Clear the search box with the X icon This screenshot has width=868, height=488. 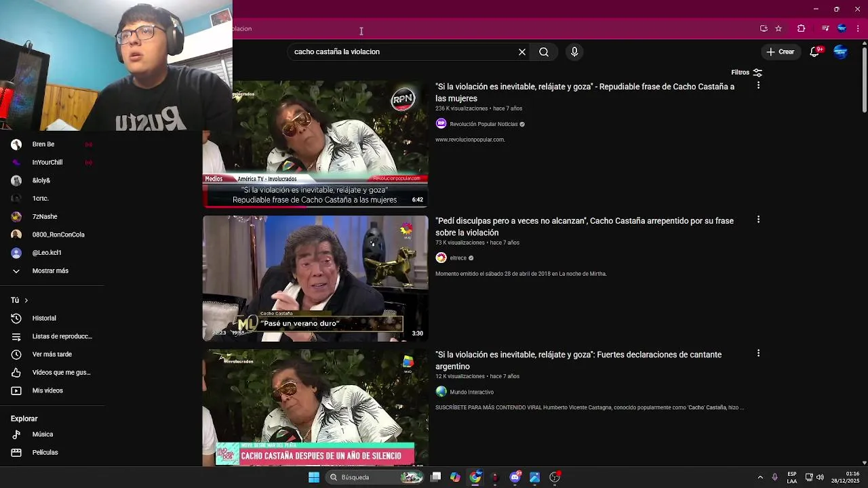(522, 52)
